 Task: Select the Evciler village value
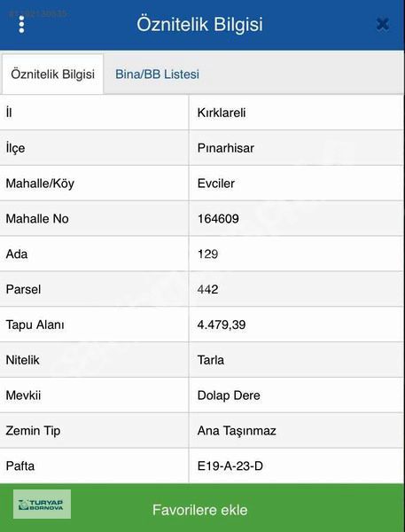point(216,184)
